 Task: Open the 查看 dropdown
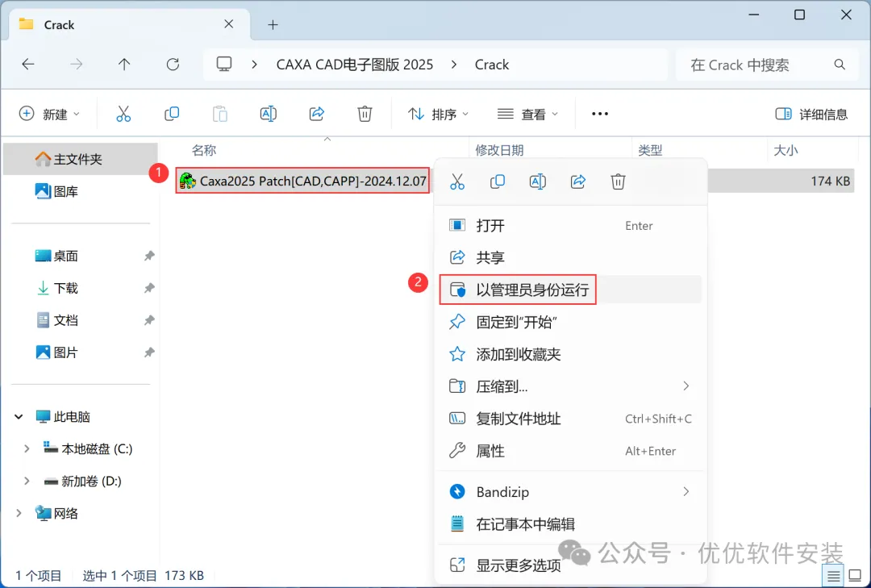[x=527, y=114]
